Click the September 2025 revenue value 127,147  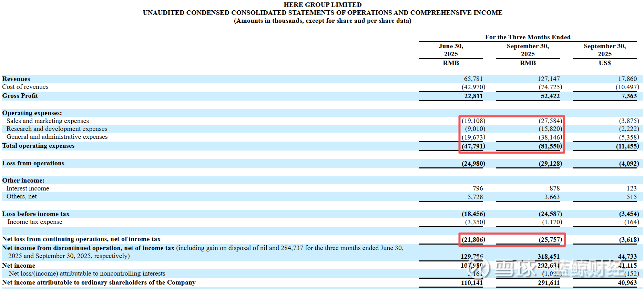tap(549, 79)
